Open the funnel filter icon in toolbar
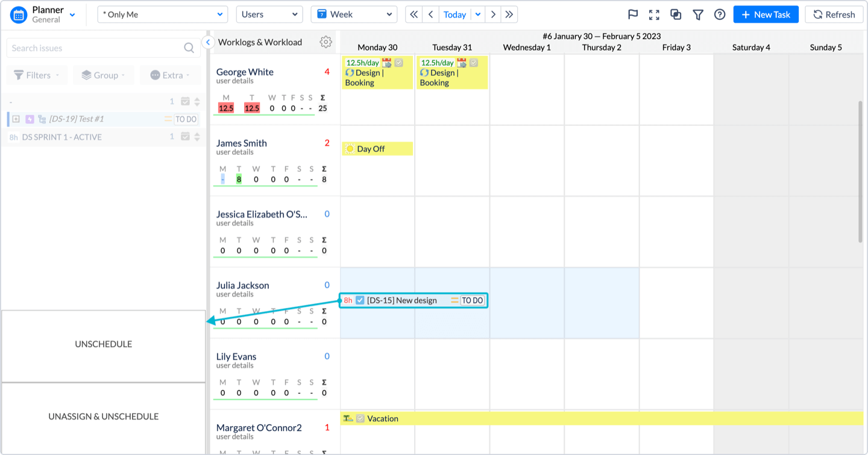This screenshot has height=455, width=868. click(x=698, y=14)
